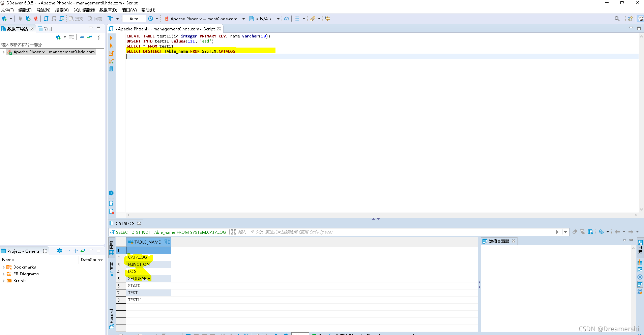Open SQL editor from main toolbar

(46, 19)
